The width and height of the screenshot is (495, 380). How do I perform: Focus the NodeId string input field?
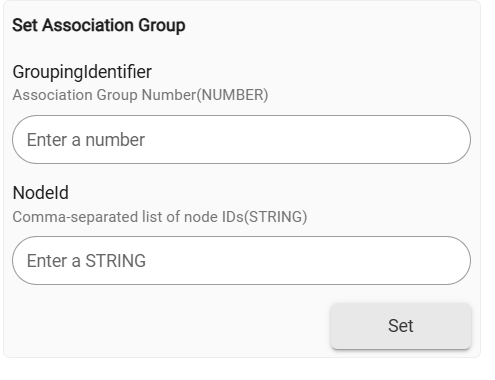[x=241, y=260]
